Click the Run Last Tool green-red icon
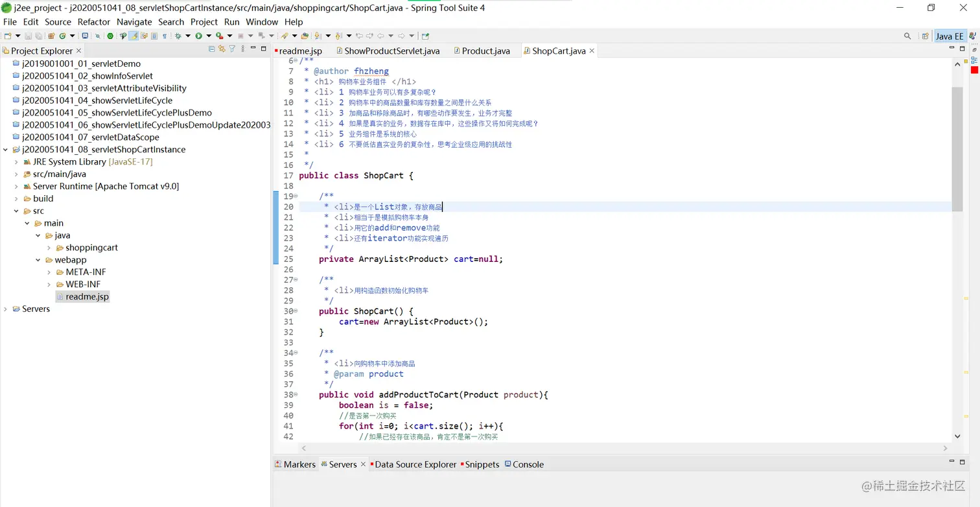The height and width of the screenshot is (507, 980). point(220,36)
